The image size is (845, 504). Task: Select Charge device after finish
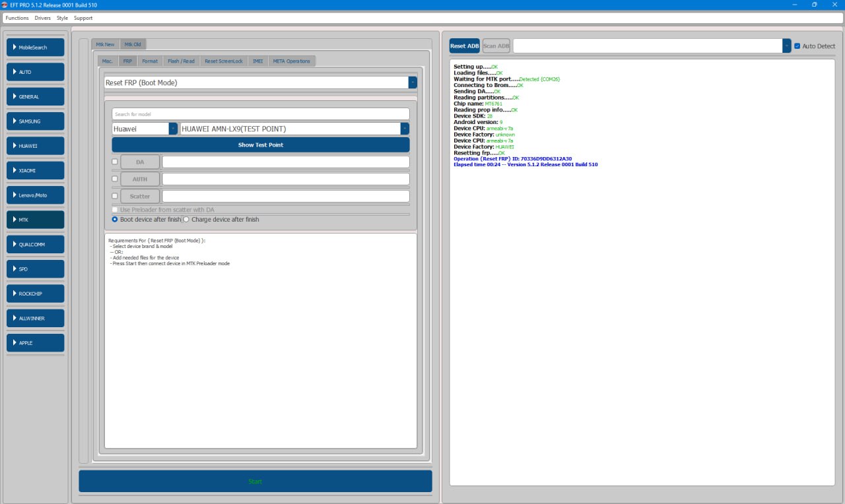tap(186, 219)
